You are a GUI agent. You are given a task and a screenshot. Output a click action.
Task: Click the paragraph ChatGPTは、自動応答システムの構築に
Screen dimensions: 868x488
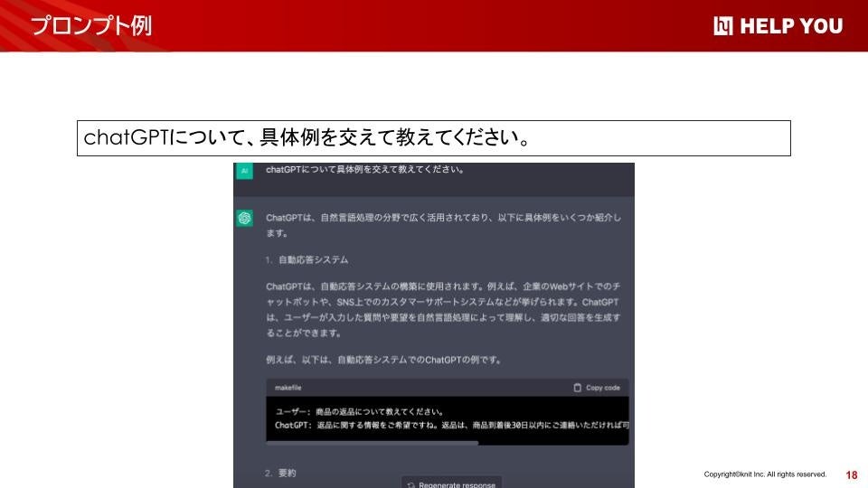click(443, 310)
